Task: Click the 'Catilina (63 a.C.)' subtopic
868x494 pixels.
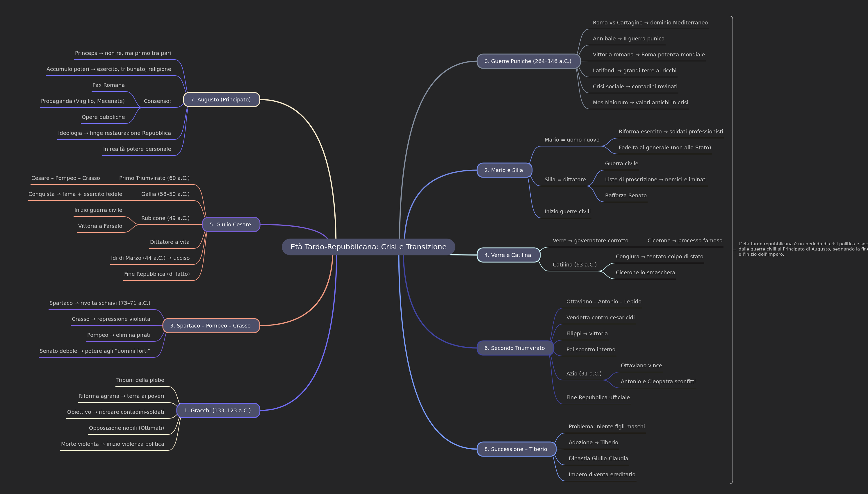Action: click(x=574, y=265)
